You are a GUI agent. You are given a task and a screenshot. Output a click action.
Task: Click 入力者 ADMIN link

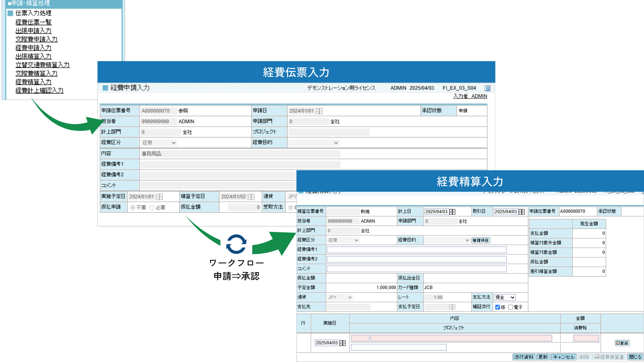[470, 96]
